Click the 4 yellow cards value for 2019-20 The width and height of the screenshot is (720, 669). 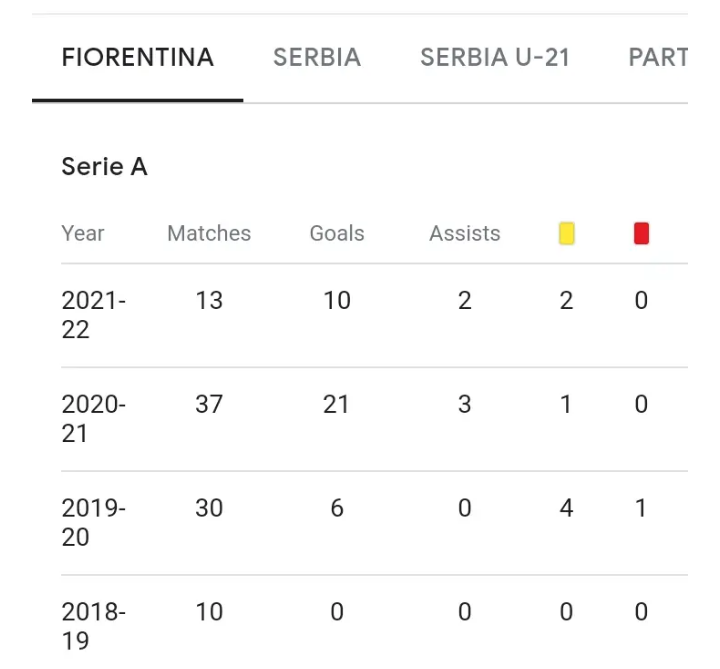point(566,508)
